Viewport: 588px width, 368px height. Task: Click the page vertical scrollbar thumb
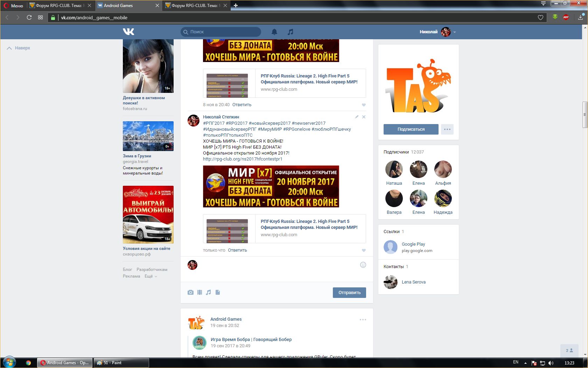(585, 115)
